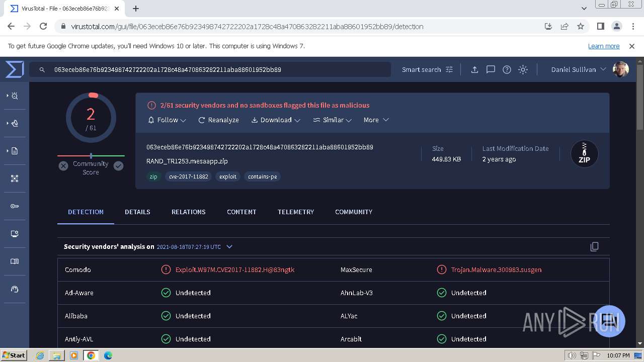Viewport: 644px width, 362px height.
Task: Bookmark this page with star icon
Action: click(x=581, y=27)
